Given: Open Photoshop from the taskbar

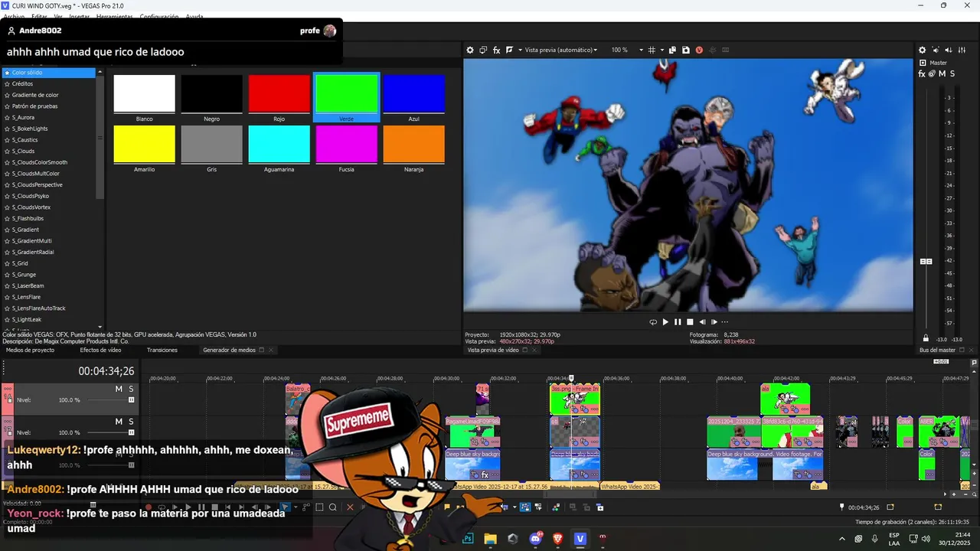Looking at the screenshot, I should pos(468,539).
